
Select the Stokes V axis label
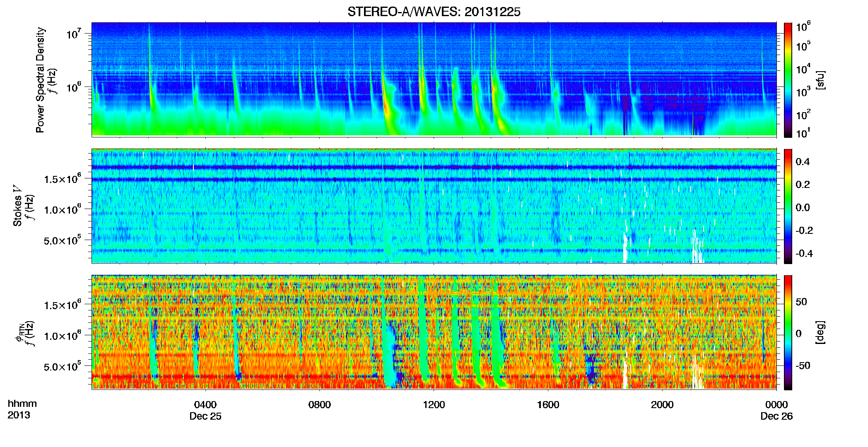pyautogui.click(x=17, y=206)
